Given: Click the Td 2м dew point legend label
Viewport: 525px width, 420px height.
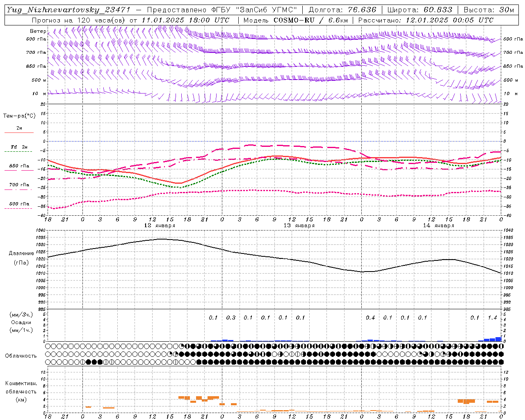Looking at the screenshot, I should (x=19, y=147).
